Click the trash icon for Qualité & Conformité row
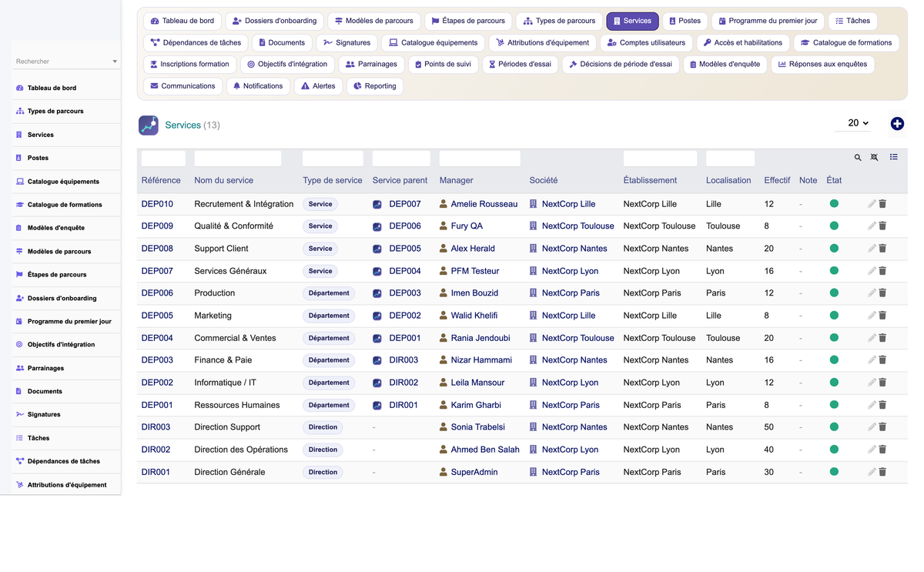 pyautogui.click(x=882, y=226)
